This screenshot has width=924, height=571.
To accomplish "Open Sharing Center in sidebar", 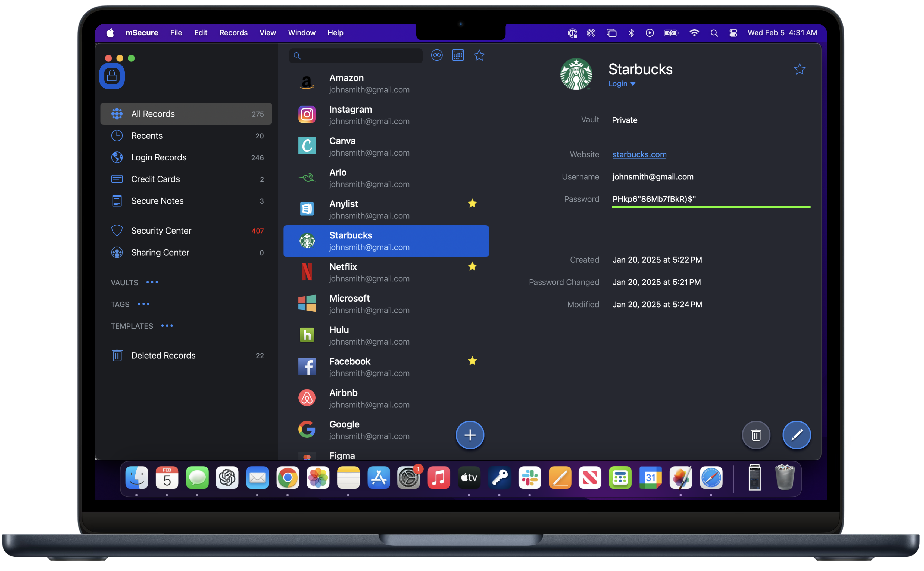I will [x=160, y=252].
